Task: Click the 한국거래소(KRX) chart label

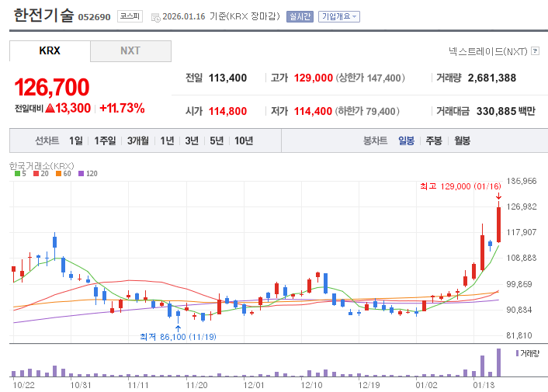Action: pyautogui.click(x=42, y=165)
